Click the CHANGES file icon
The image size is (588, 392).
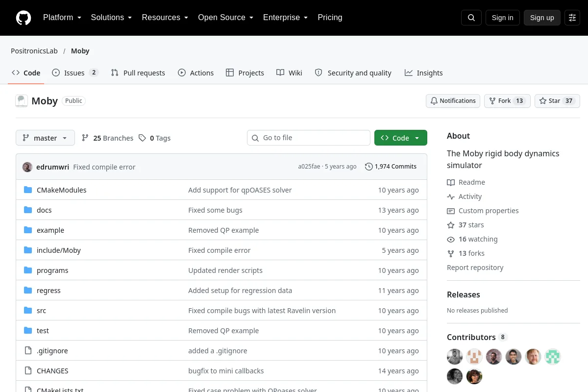pyautogui.click(x=28, y=371)
